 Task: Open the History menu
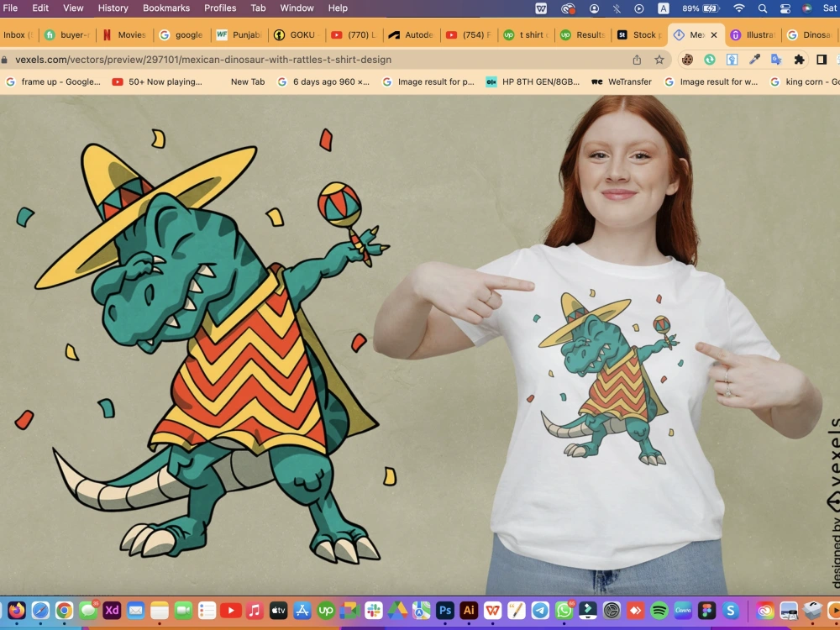(113, 8)
